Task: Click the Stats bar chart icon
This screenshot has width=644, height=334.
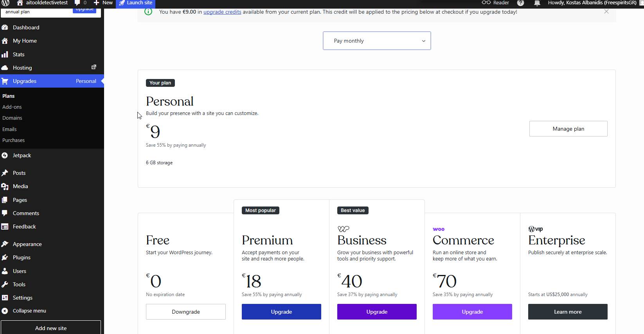Action: (x=5, y=54)
